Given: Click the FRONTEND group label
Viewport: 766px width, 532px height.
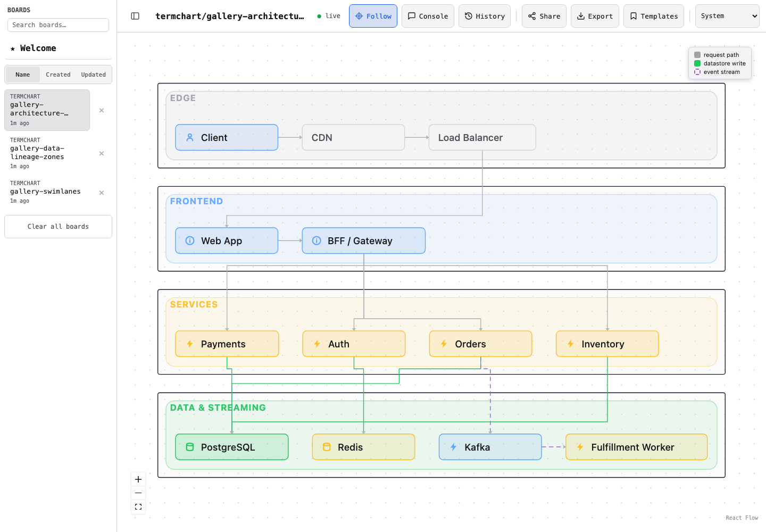Looking at the screenshot, I should tap(196, 201).
